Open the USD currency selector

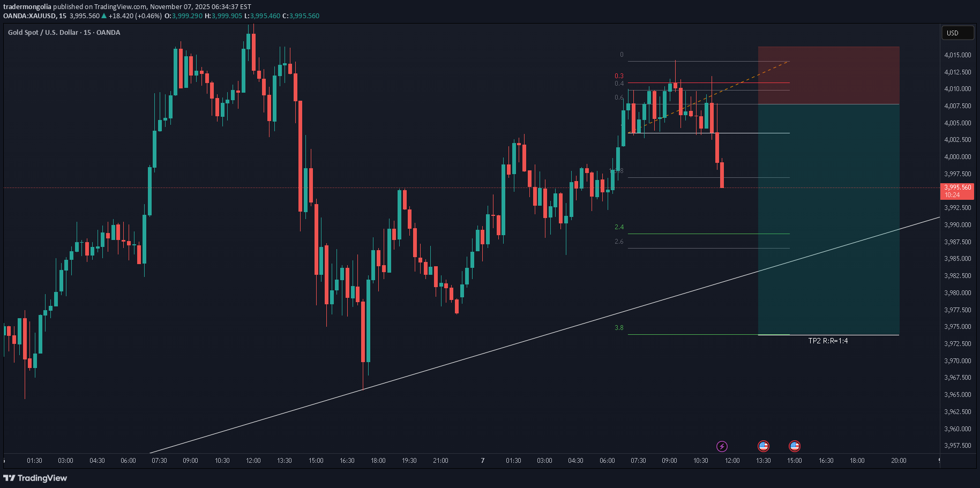pyautogui.click(x=957, y=33)
